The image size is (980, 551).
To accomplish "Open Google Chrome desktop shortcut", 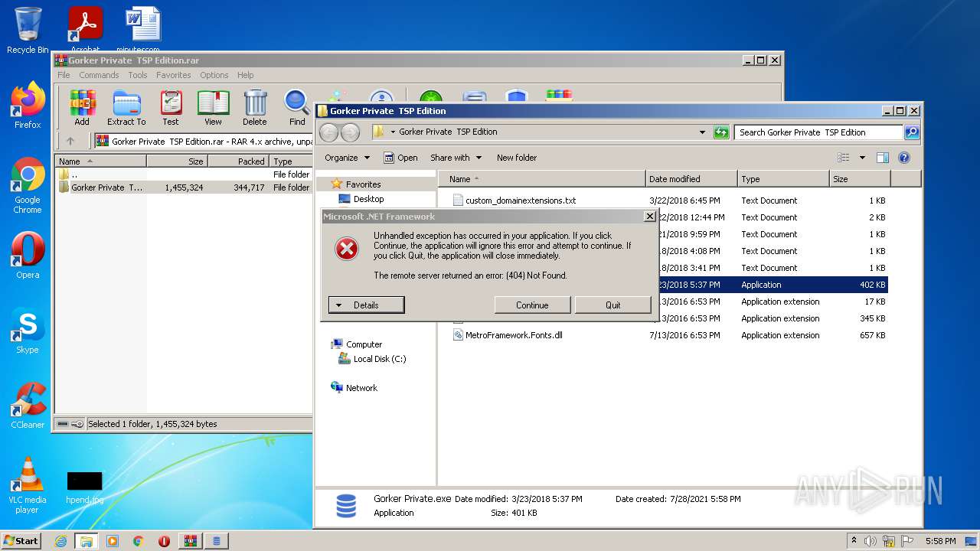I will pos(28,186).
